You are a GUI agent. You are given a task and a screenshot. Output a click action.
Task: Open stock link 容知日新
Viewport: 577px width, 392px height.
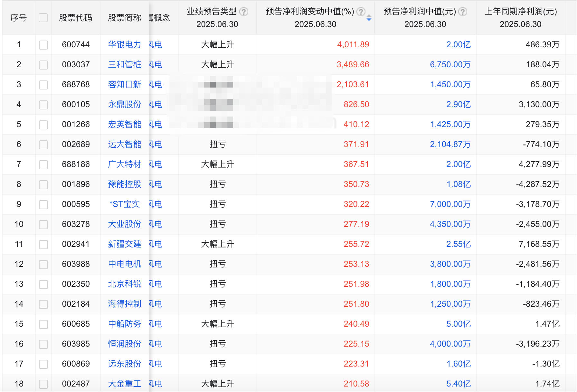(x=125, y=84)
